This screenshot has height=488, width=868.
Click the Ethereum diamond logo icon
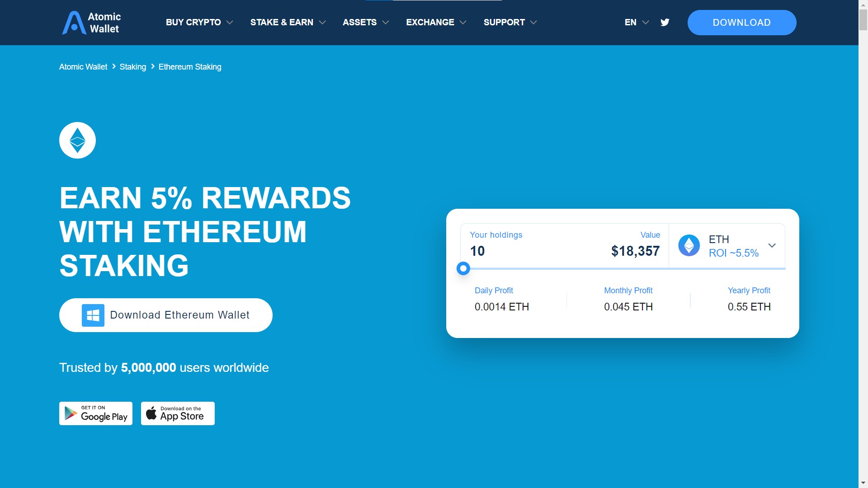78,140
